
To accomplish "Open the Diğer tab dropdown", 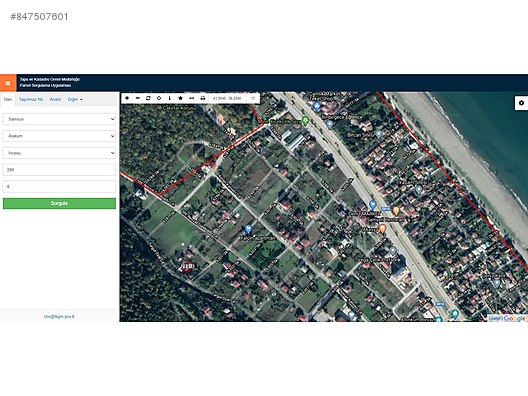I will (x=75, y=99).
